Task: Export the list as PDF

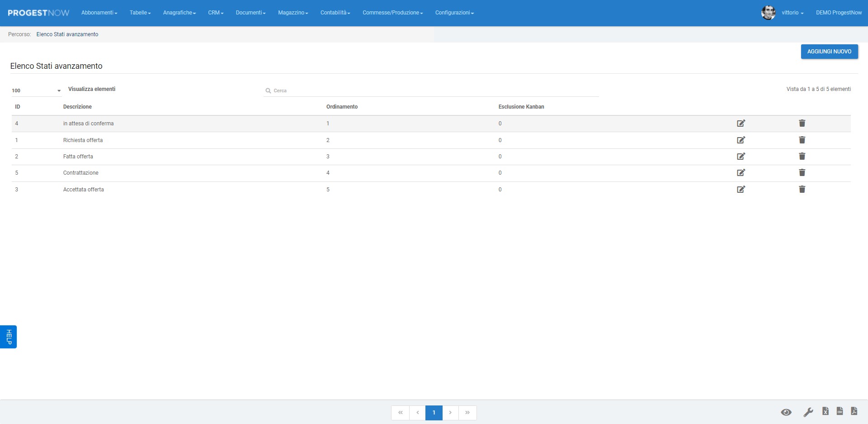Action: pos(854,411)
